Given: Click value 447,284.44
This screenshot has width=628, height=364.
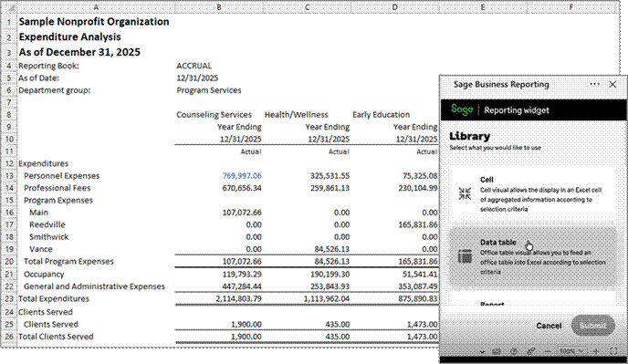Looking at the screenshot, I should pos(242,286).
